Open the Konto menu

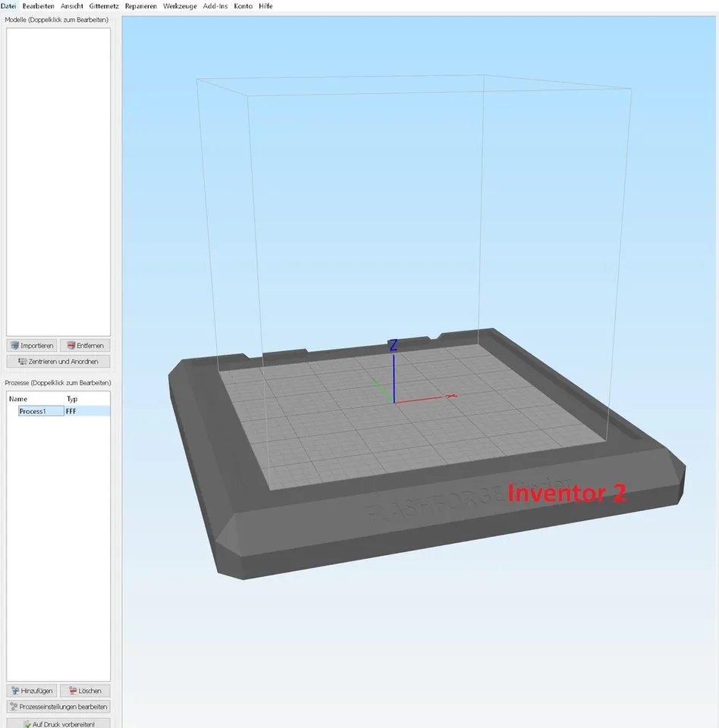tap(242, 5)
